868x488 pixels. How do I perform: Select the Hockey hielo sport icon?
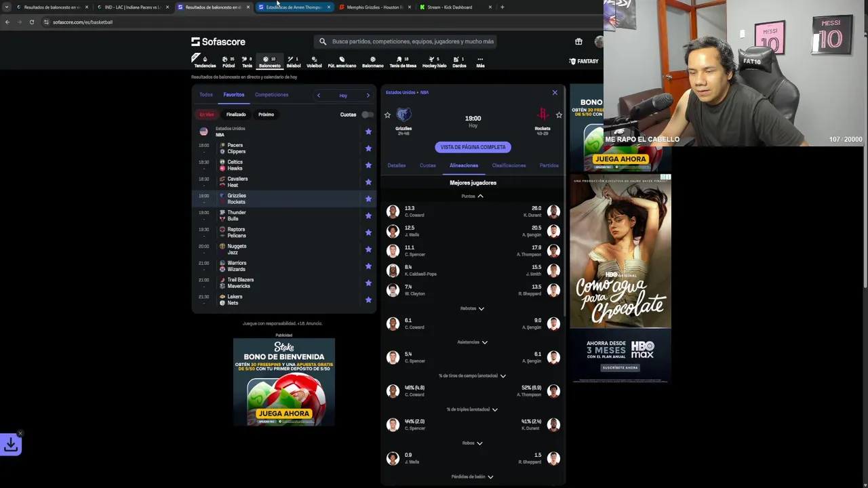pyautogui.click(x=434, y=62)
